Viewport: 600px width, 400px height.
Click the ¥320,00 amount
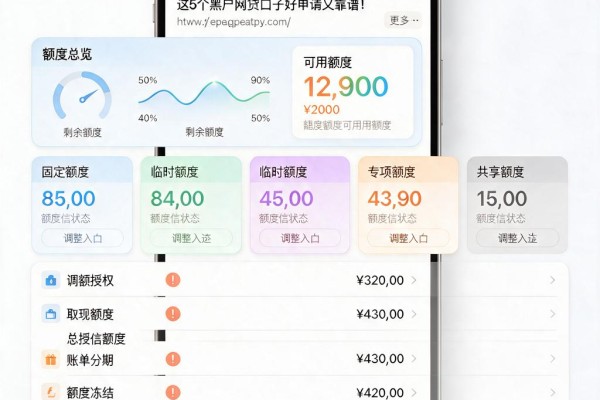point(380,281)
